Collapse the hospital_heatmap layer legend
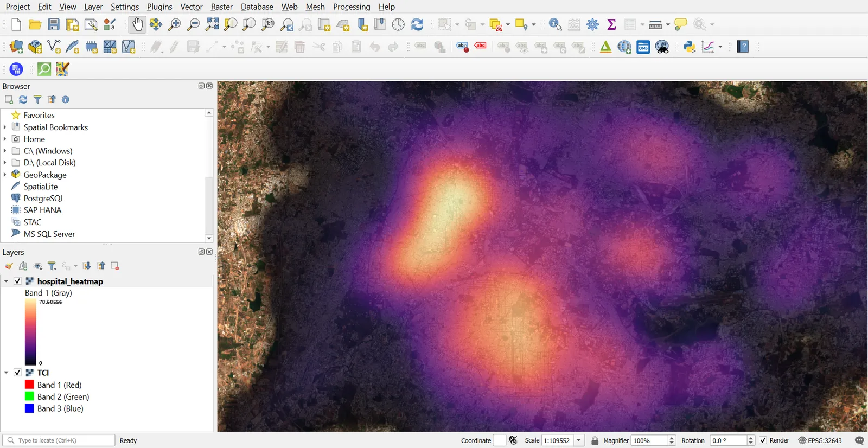The height and width of the screenshot is (448, 868). [6, 281]
